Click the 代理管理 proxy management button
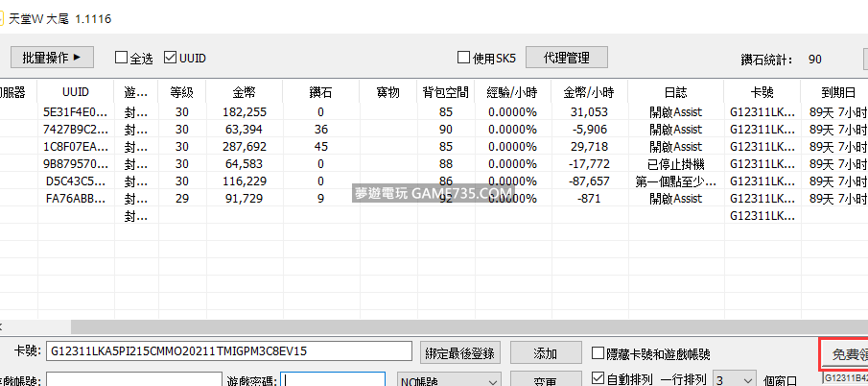 tap(565, 58)
